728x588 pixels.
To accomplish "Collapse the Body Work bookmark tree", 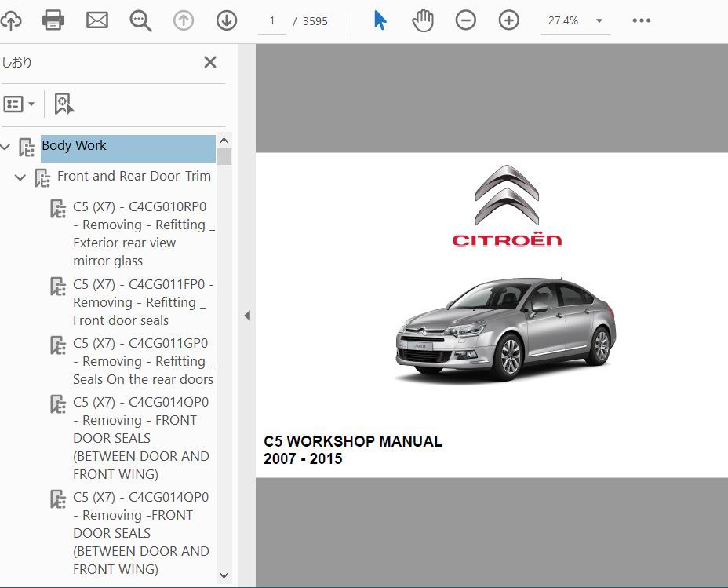I will click(5, 148).
